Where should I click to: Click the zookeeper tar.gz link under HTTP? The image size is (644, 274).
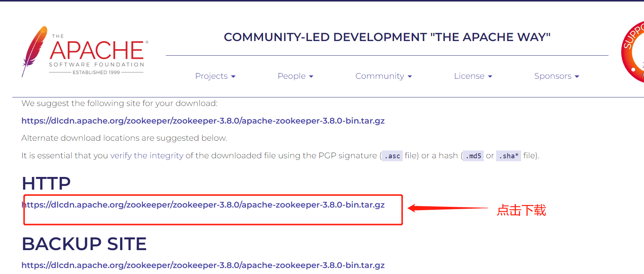click(203, 205)
